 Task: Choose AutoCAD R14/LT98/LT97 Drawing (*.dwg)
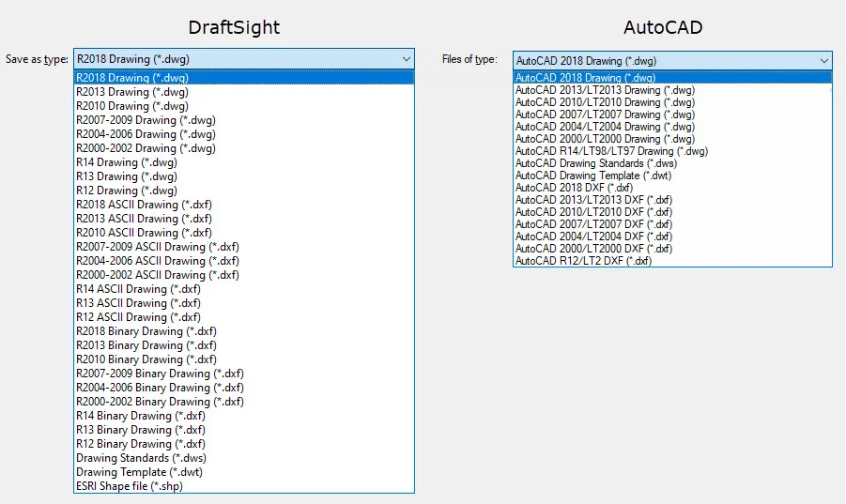tap(611, 151)
